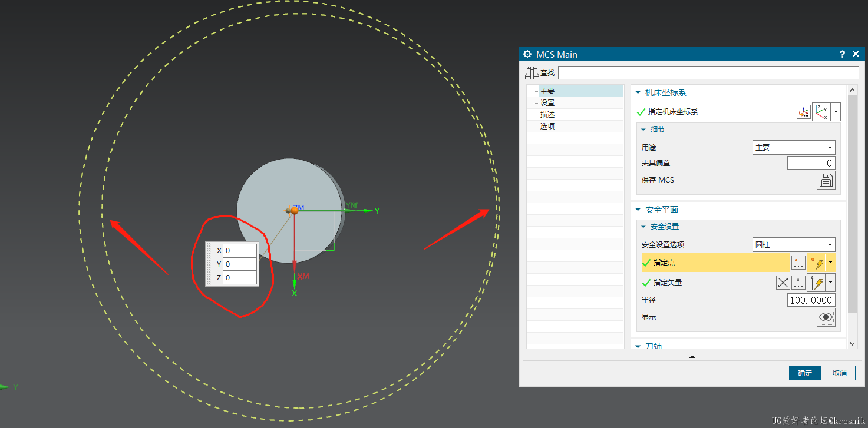Viewport: 868px width, 428px height.
Task: Click in the find search field
Action: 708,72
